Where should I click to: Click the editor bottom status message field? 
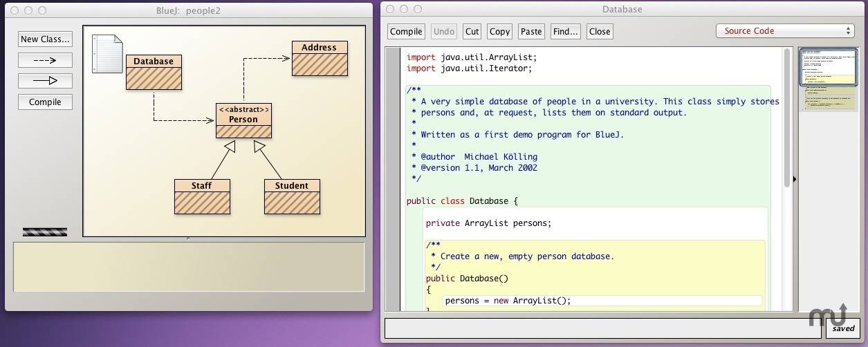click(x=603, y=328)
